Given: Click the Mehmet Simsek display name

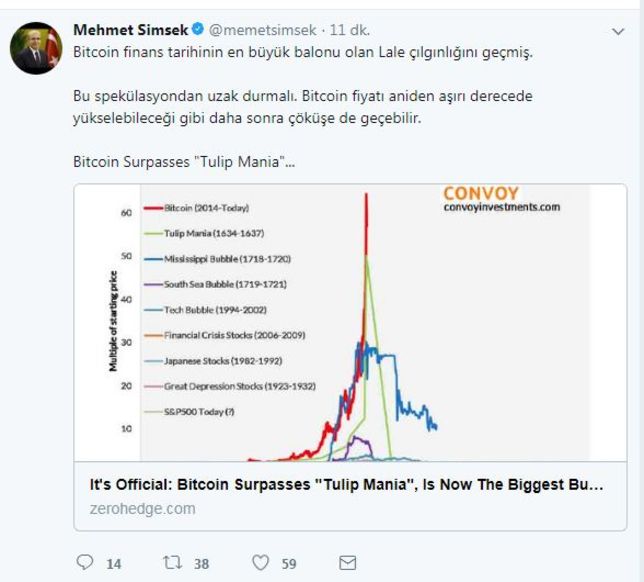Looking at the screenshot, I should click(x=130, y=32).
